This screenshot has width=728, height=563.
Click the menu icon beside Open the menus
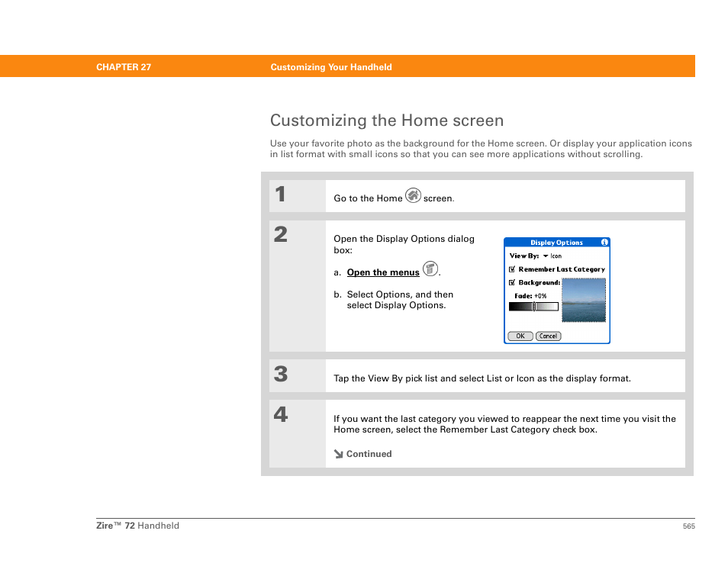click(430, 269)
